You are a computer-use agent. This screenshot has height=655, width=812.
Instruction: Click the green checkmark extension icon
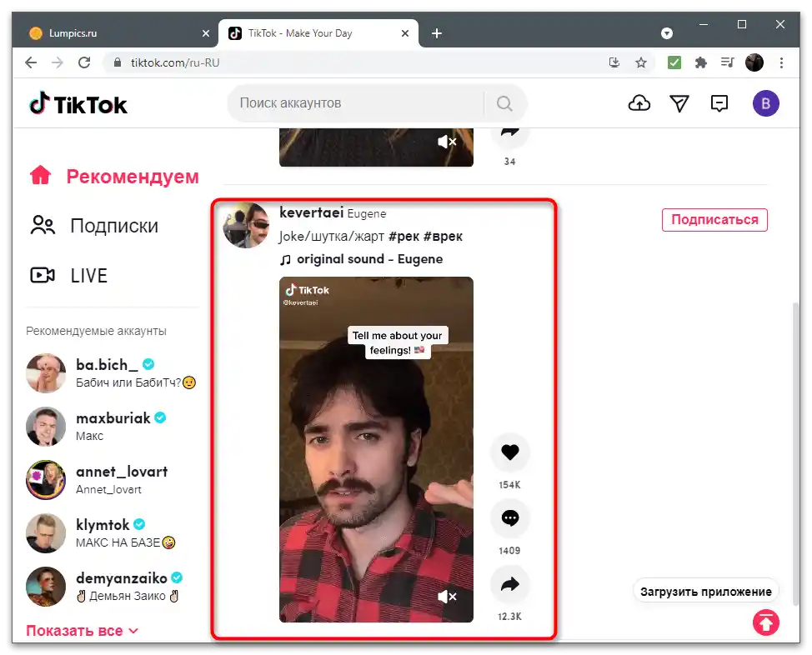[x=674, y=62]
